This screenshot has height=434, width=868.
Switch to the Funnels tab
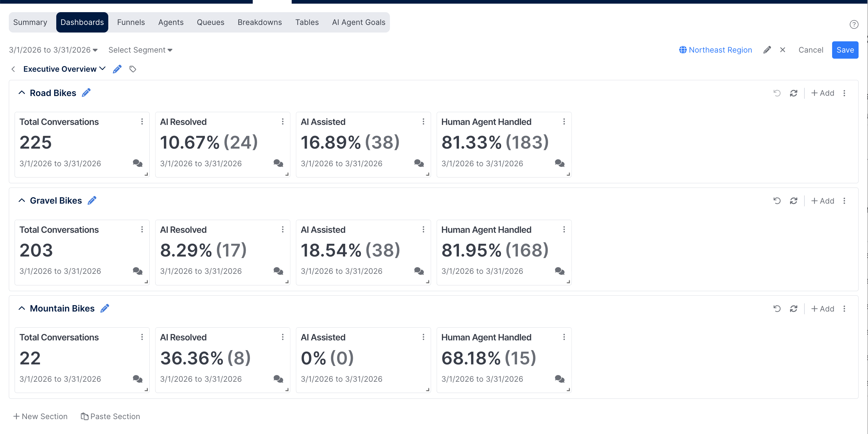coord(131,22)
